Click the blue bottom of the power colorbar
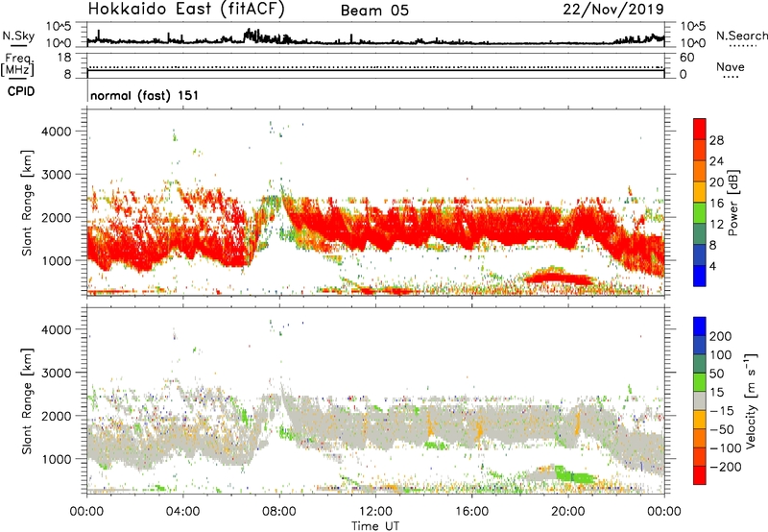This screenshot has width=768, height=532. point(700,276)
